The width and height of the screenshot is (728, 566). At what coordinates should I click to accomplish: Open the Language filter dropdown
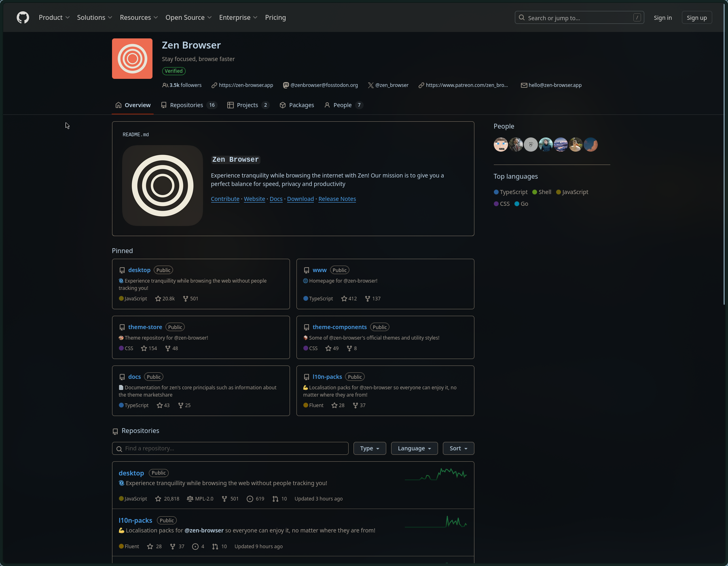click(x=414, y=448)
